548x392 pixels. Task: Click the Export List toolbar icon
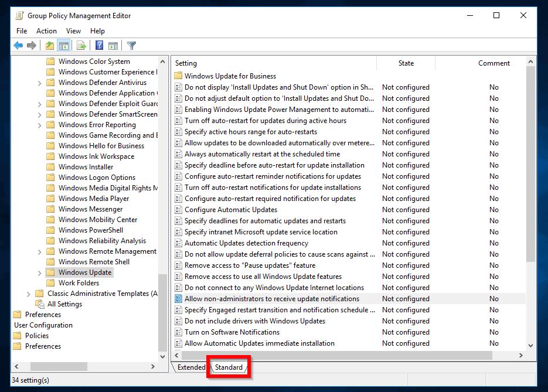[x=81, y=46]
